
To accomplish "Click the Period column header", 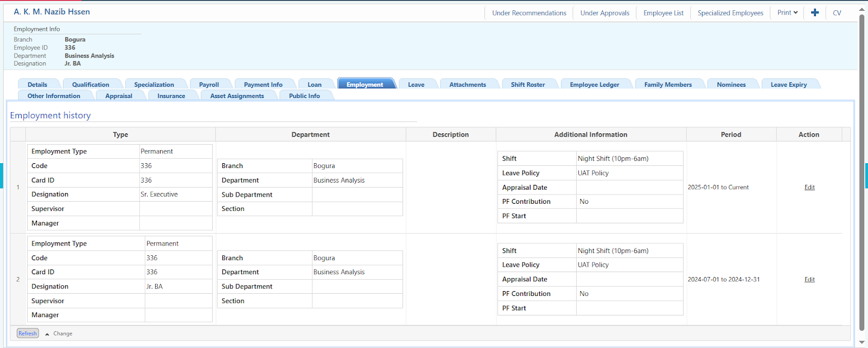I will click(x=731, y=134).
